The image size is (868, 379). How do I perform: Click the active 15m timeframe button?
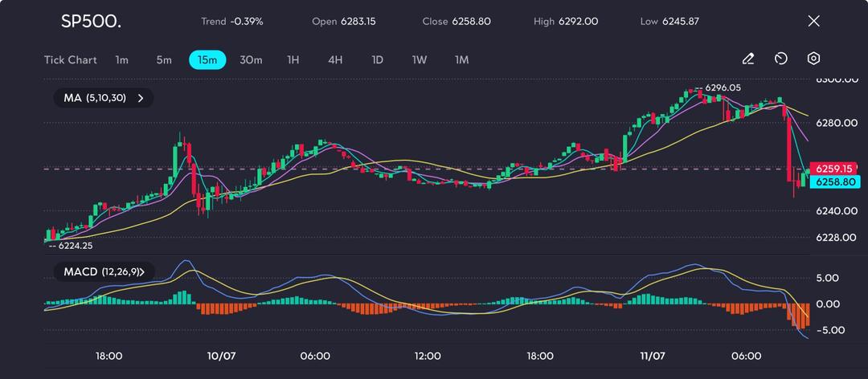[x=207, y=60]
